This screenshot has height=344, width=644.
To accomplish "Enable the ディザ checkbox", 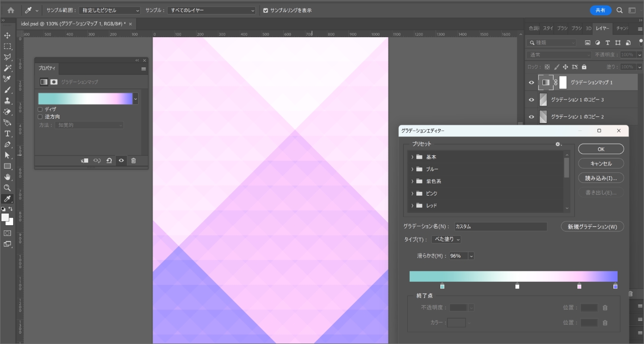I will [40, 109].
